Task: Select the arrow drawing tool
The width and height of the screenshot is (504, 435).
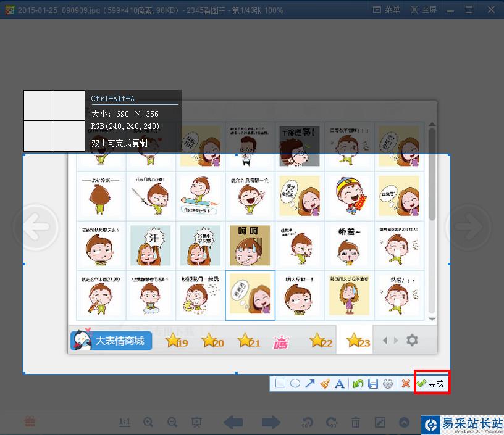Action: pyautogui.click(x=310, y=383)
